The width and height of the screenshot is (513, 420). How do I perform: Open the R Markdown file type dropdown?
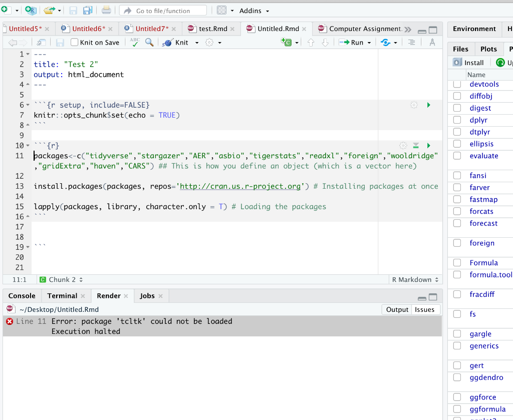(415, 280)
